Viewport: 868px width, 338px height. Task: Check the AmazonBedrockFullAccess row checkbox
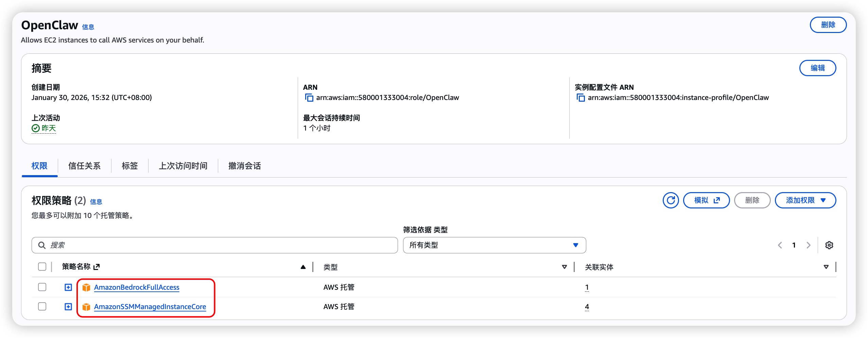pos(42,287)
